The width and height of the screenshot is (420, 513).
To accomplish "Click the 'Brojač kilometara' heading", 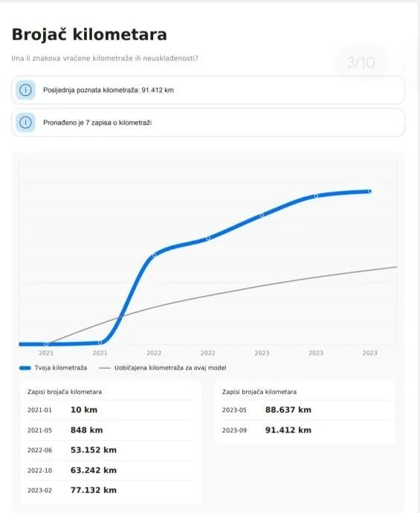I will 89,34.
